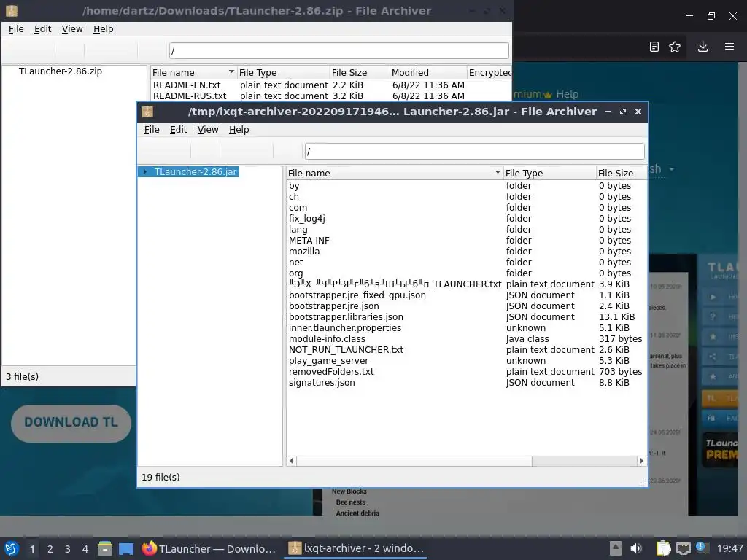
Task: Click archive icon in zip window titlebar
Action: (12, 10)
